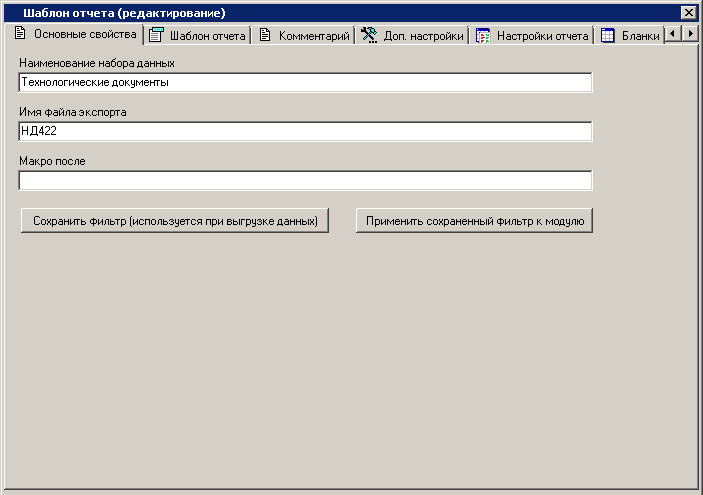Image resolution: width=703 pixels, height=495 pixels.
Task: Click the page icon beside Комментарий
Action: 265,36
